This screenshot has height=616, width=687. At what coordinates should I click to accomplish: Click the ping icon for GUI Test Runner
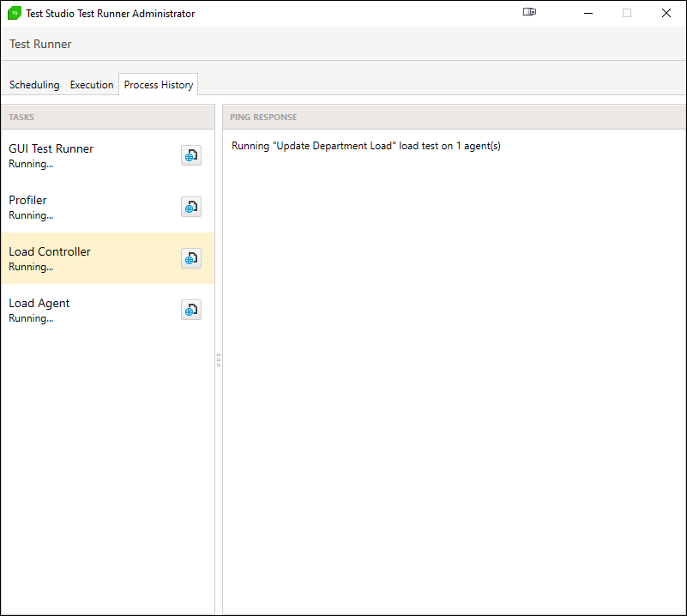coord(191,155)
